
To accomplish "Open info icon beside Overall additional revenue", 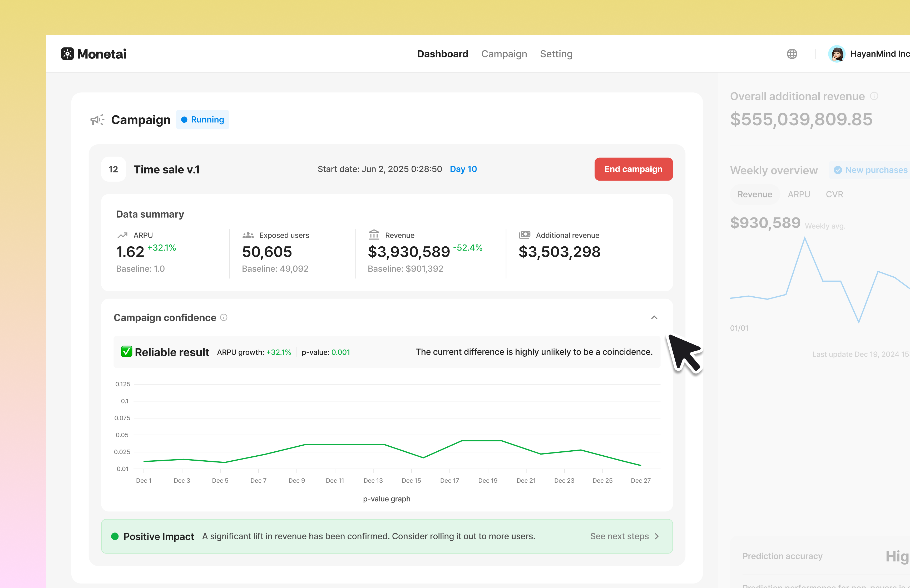I will (x=874, y=96).
